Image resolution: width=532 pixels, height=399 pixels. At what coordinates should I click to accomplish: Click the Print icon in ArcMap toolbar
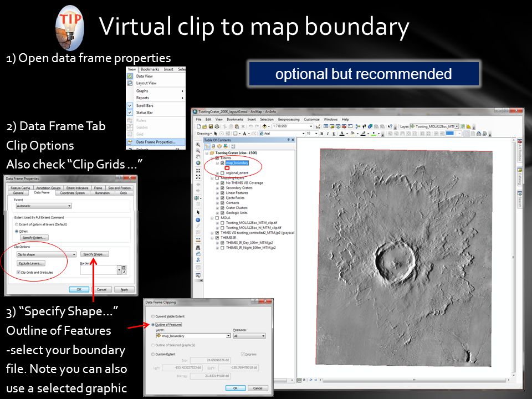217,126
